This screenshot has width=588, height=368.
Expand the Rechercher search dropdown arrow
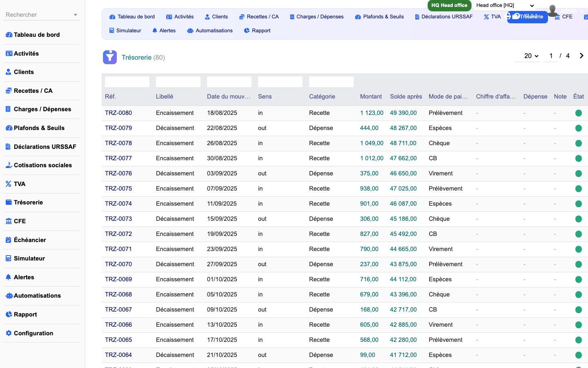(76, 15)
